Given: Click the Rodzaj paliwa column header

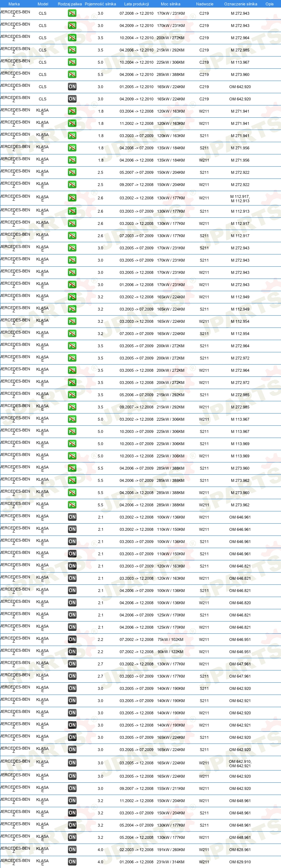Looking at the screenshot, I should pyautogui.click(x=70, y=4).
